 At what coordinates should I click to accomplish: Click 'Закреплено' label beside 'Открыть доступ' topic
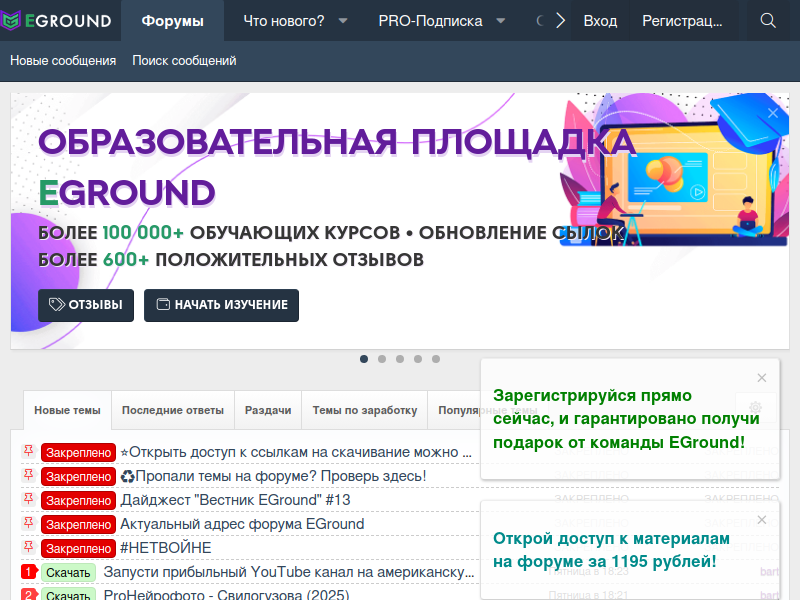pos(79,453)
